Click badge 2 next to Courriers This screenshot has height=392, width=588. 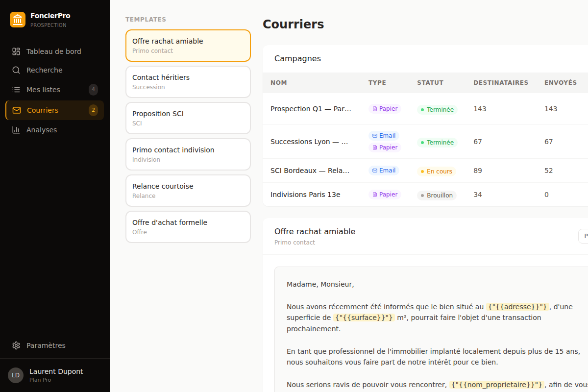tap(93, 110)
